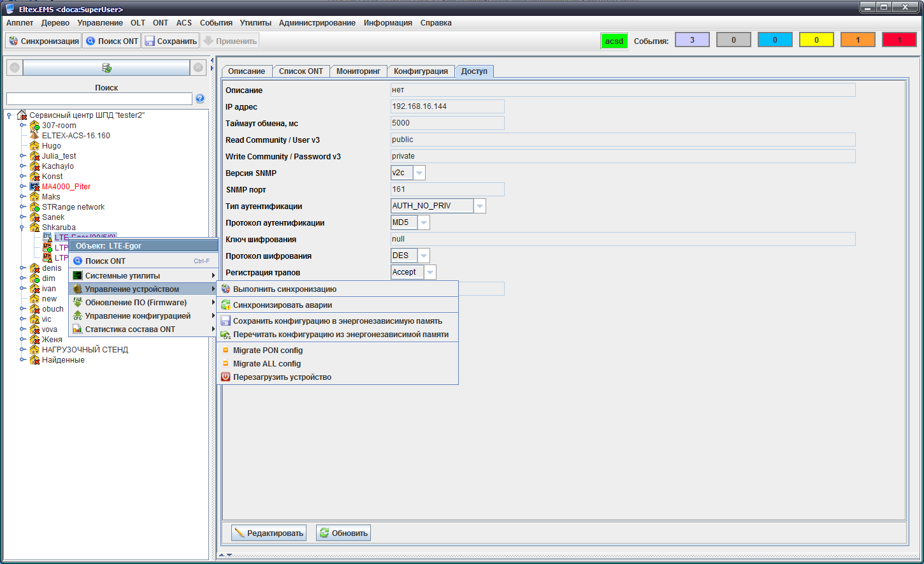Screen dimensions: 924x564
Task: Click the Сохранить floppy disk icon
Action: pyautogui.click(x=150, y=41)
